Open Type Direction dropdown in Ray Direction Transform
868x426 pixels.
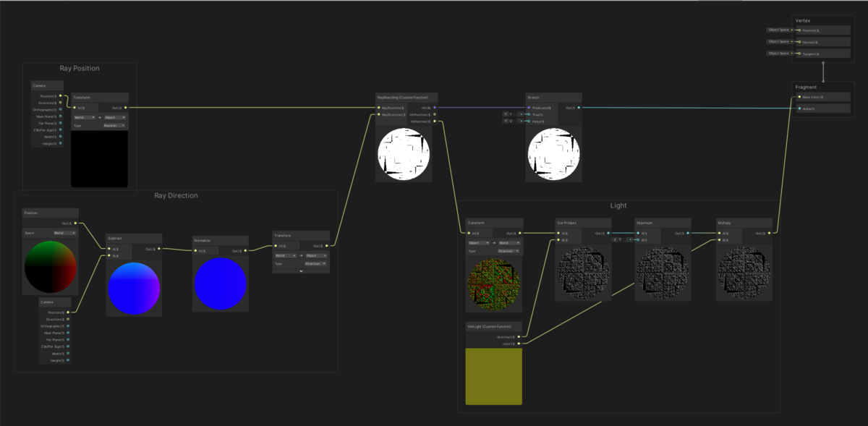coord(315,263)
